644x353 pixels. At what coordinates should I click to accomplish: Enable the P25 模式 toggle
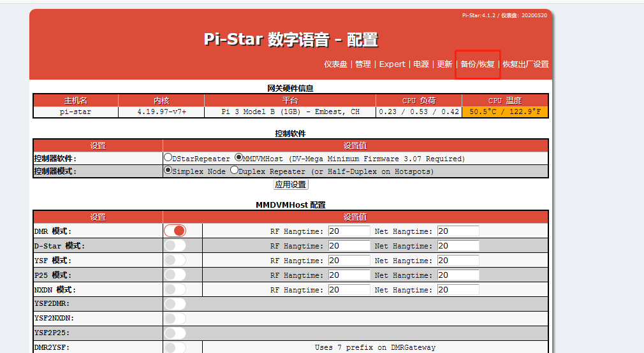coord(175,275)
